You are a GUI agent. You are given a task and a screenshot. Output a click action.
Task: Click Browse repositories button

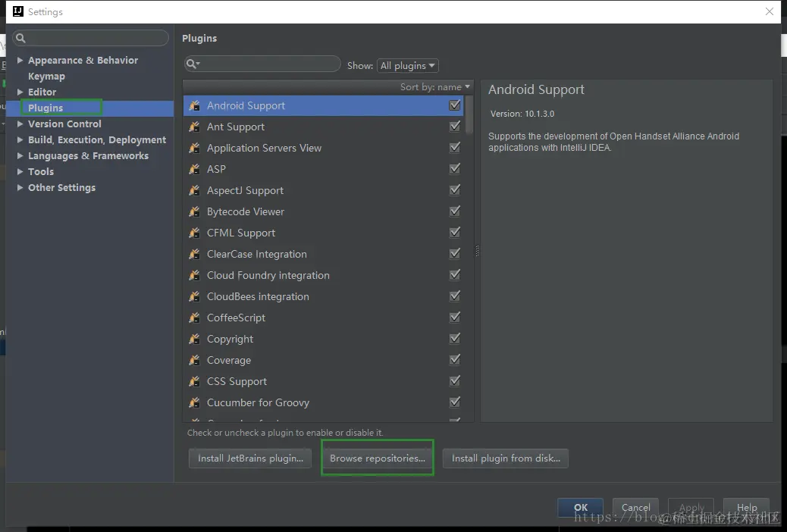tap(378, 458)
